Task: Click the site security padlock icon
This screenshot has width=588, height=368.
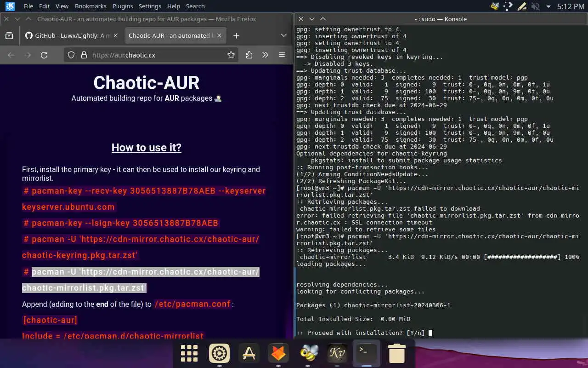Action: coord(84,55)
